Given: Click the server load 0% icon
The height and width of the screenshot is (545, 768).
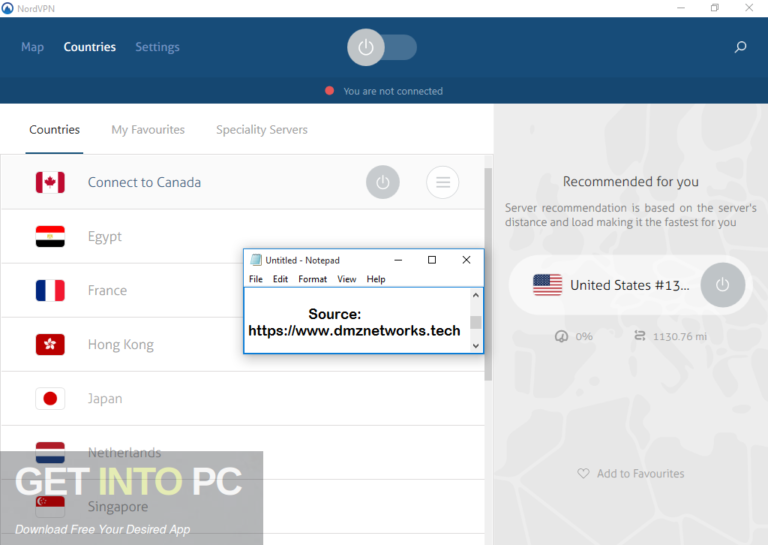Looking at the screenshot, I should tap(561, 336).
